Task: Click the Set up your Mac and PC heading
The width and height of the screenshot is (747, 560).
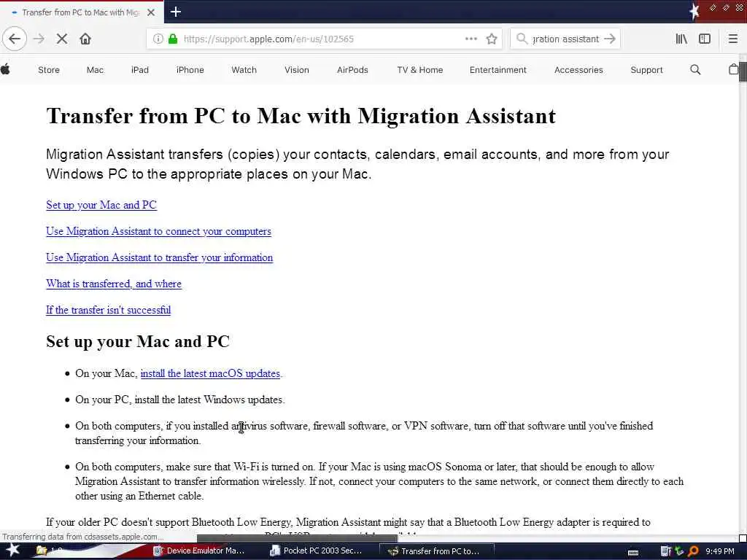Action: click(x=138, y=341)
